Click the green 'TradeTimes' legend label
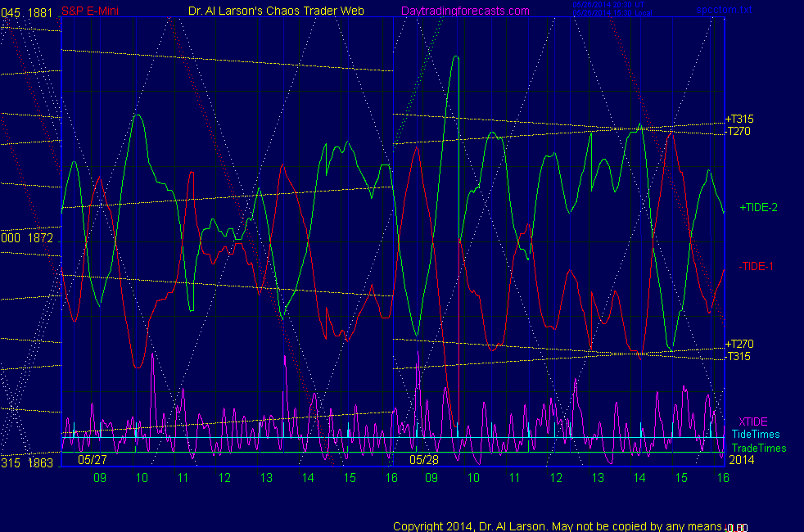Image resolution: width=804 pixels, height=532 pixels. 759,448
